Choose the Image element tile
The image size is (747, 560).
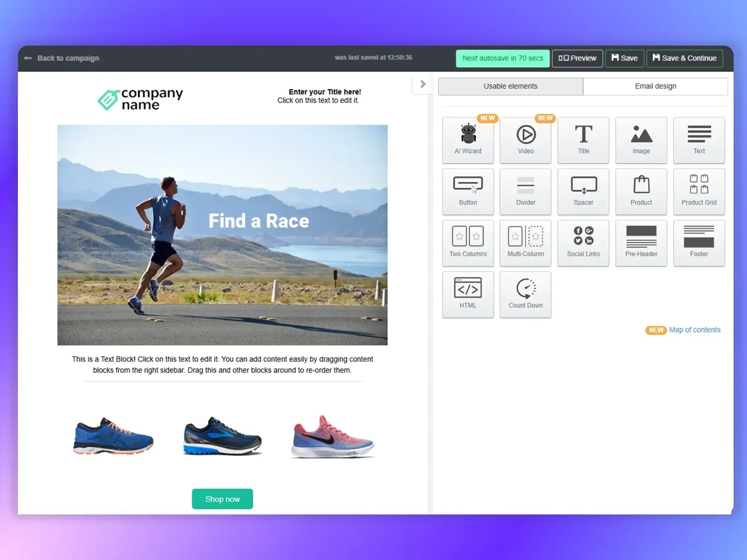pos(641,140)
